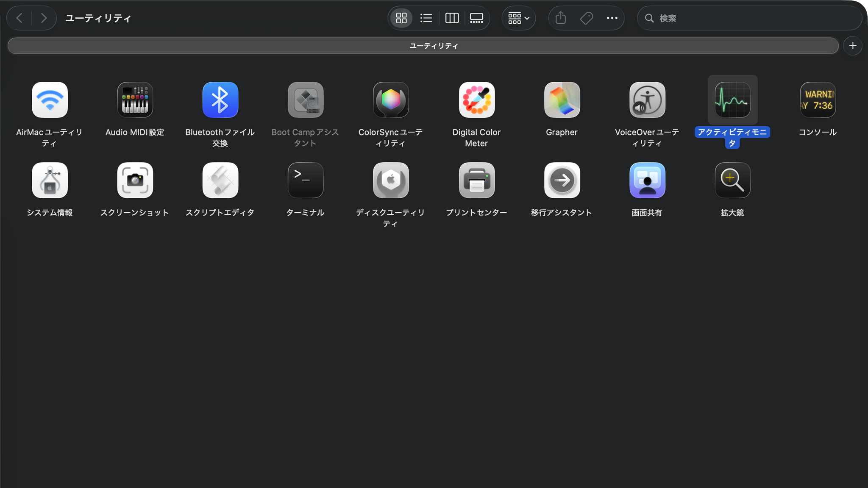This screenshot has width=868, height=488.
Task: Select the ユーティリティ tab in the tab bar
Action: 423,46
